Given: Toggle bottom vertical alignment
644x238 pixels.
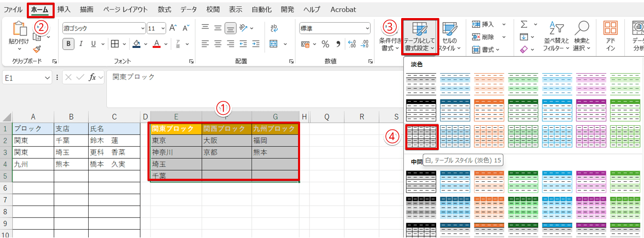Looking at the screenshot, I should [230, 28].
